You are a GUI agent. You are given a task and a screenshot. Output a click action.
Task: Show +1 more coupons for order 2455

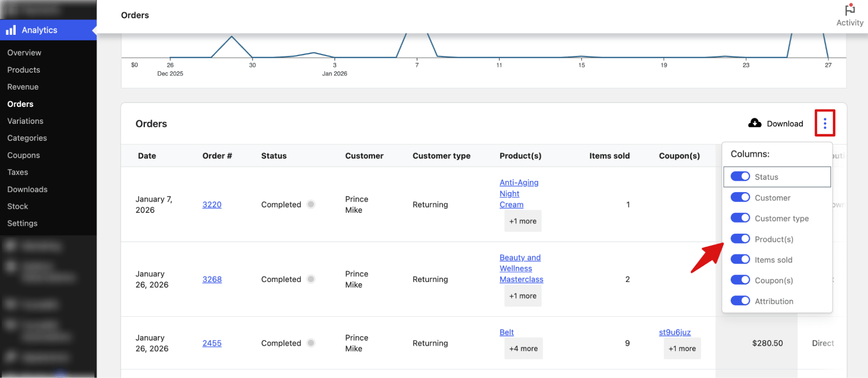[682, 348]
